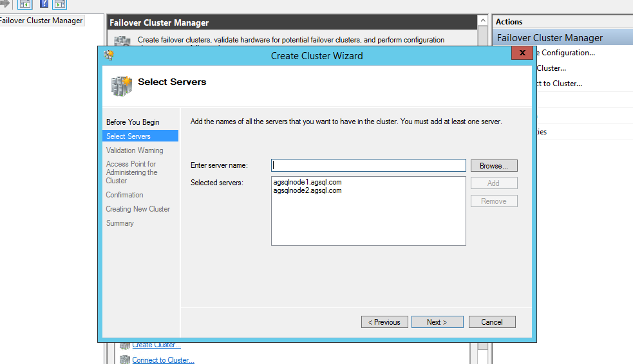Click Validate Configuration... in Actions pane
Viewport: 633px width, 364px height.
(x=565, y=53)
